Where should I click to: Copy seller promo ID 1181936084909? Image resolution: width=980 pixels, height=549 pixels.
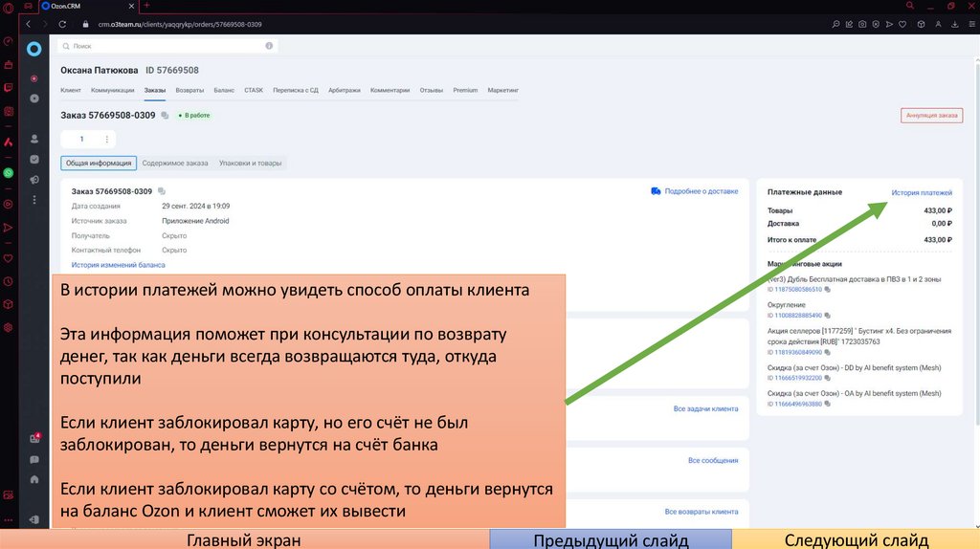(x=827, y=352)
